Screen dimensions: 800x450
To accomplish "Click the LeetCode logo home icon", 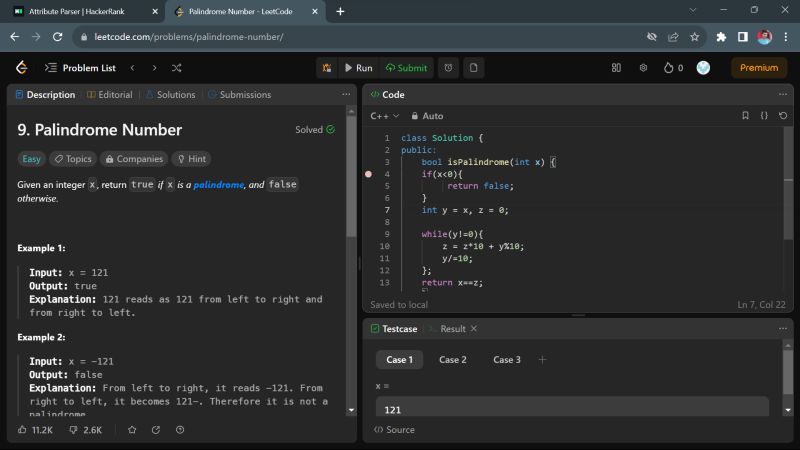I will (x=22, y=68).
